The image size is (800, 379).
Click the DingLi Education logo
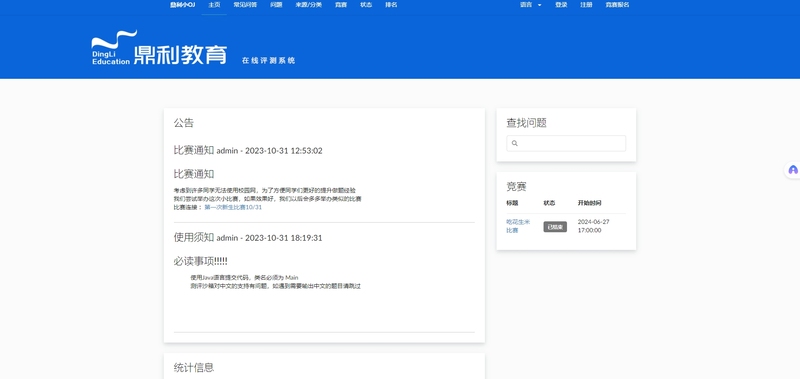159,47
